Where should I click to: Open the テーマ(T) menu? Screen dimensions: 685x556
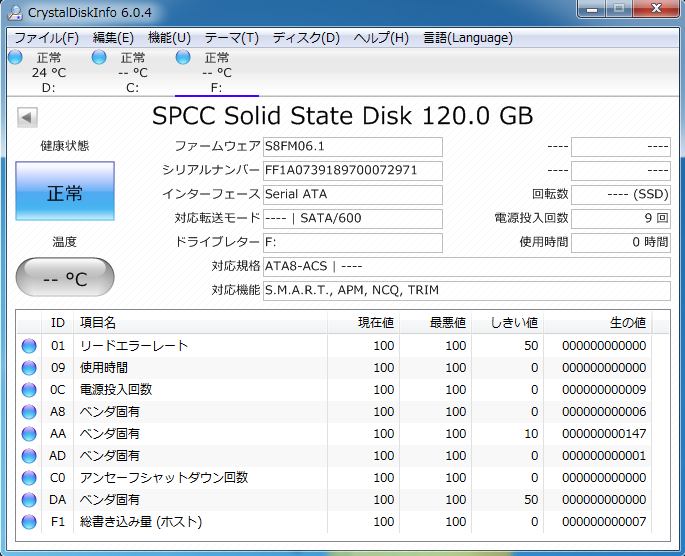tap(230, 38)
